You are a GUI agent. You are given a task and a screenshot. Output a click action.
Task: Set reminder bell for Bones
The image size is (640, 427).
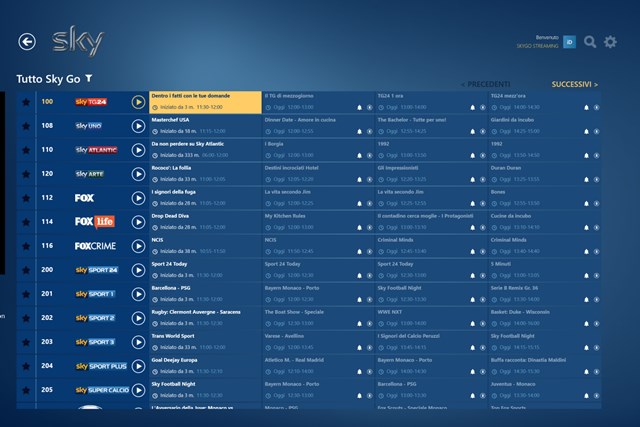click(x=586, y=204)
